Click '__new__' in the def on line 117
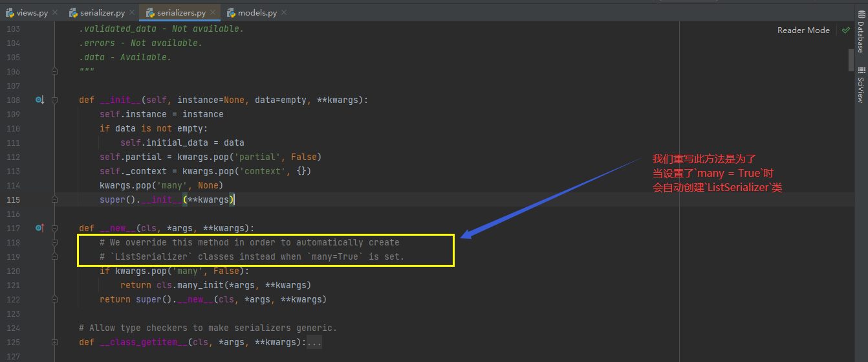868x362 pixels. [118, 228]
